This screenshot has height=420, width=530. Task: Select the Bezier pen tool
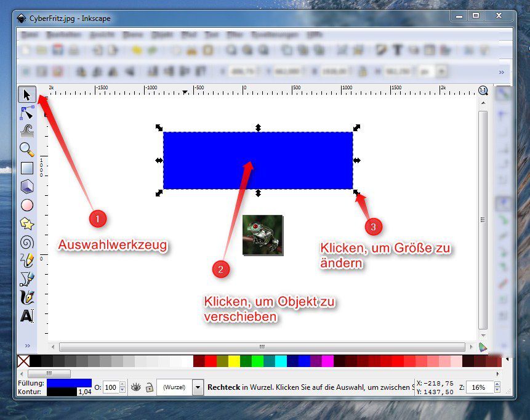click(x=26, y=279)
